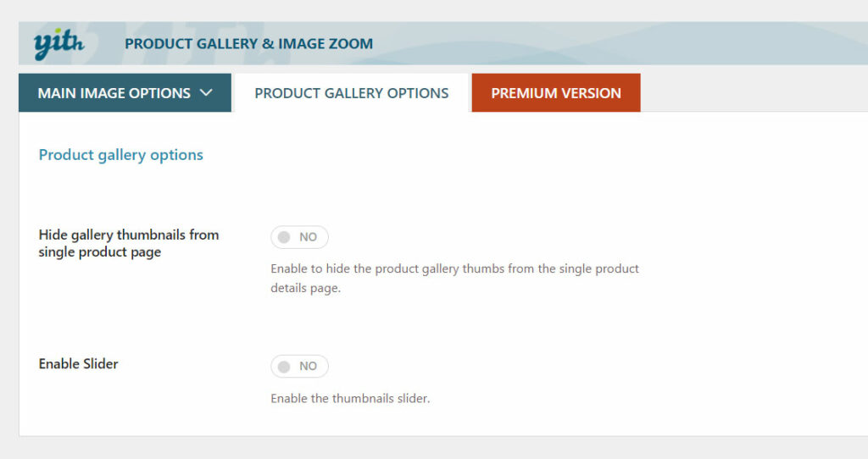Click the NO text in the Hide gallery thumbnails toggle

tap(308, 237)
